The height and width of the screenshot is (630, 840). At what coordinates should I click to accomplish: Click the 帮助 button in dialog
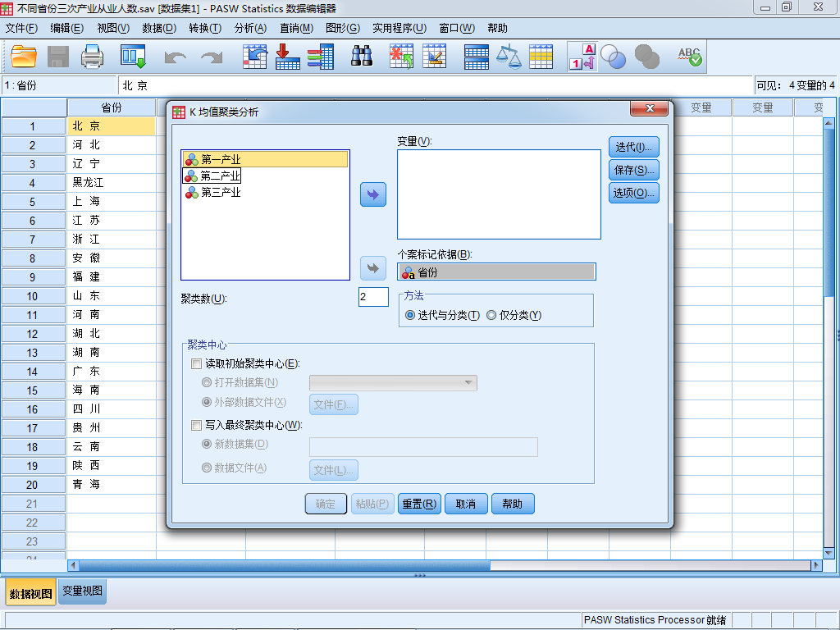(513, 504)
